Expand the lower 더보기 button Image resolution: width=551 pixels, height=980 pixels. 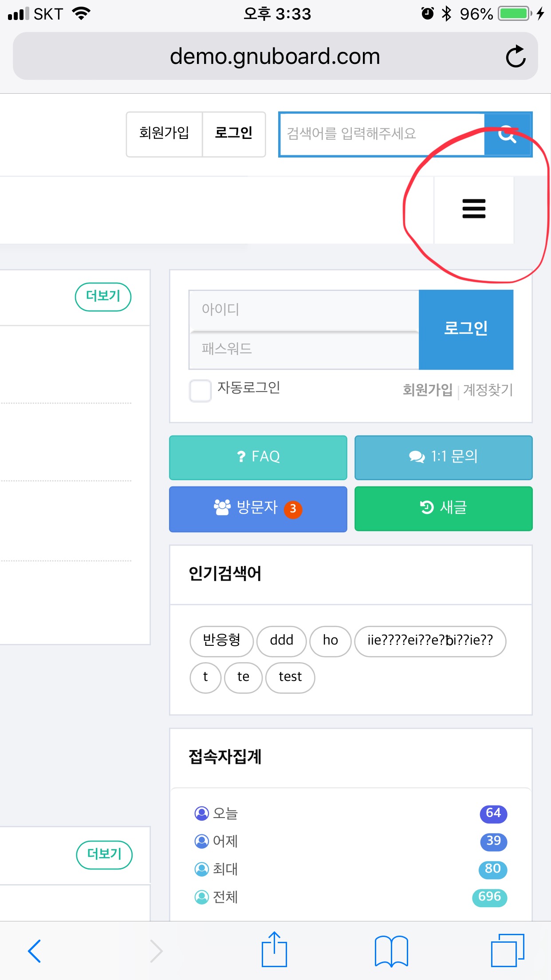coord(104,854)
